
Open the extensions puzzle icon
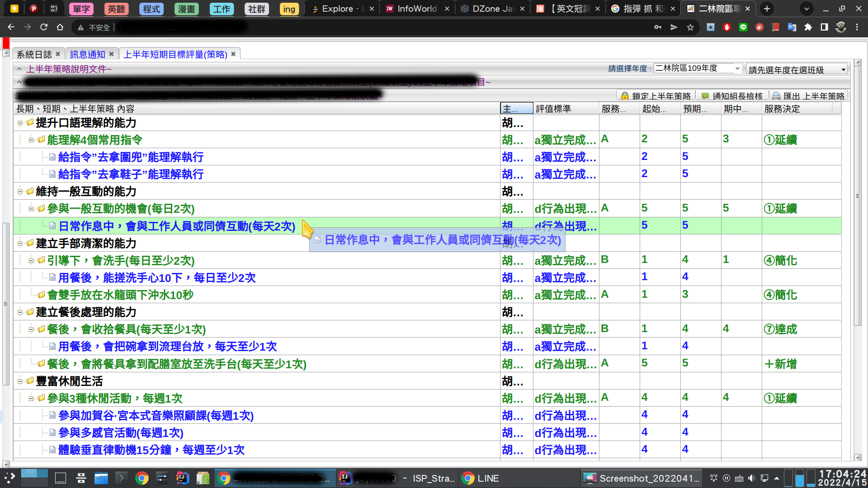[x=808, y=27]
